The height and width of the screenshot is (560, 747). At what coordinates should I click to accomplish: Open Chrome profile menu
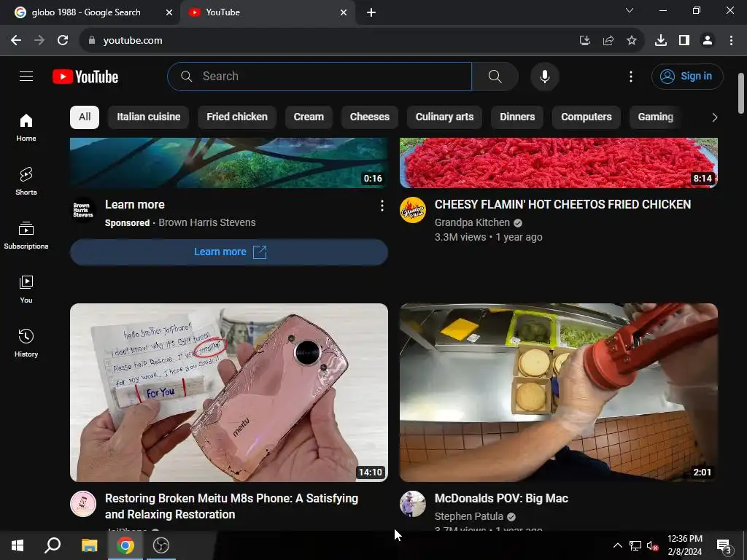(708, 41)
